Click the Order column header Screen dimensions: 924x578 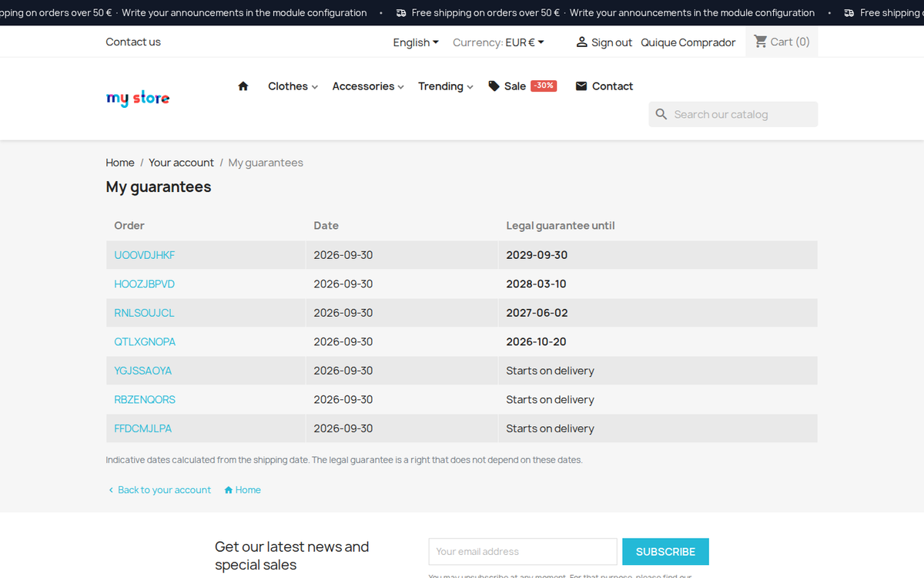129,226
